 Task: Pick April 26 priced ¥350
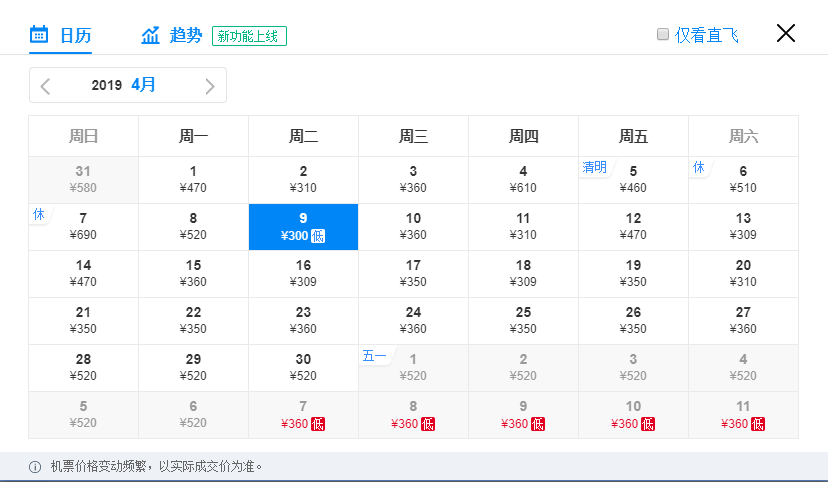(633, 321)
